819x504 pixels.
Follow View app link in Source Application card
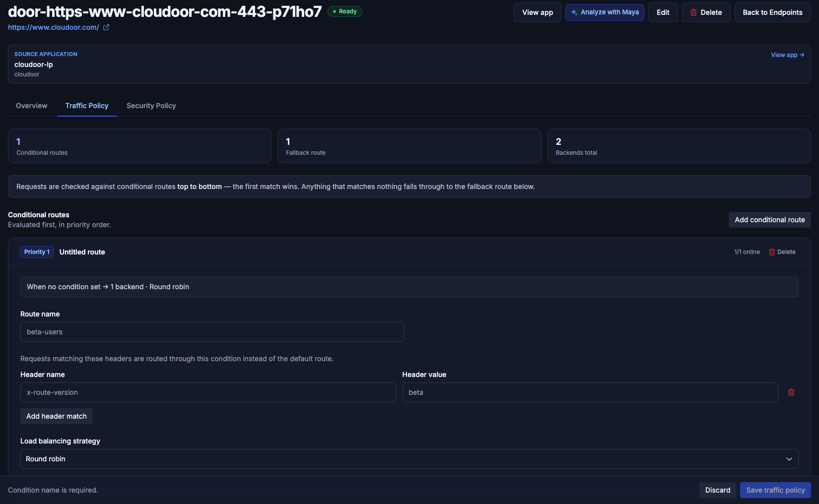pyautogui.click(x=787, y=55)
